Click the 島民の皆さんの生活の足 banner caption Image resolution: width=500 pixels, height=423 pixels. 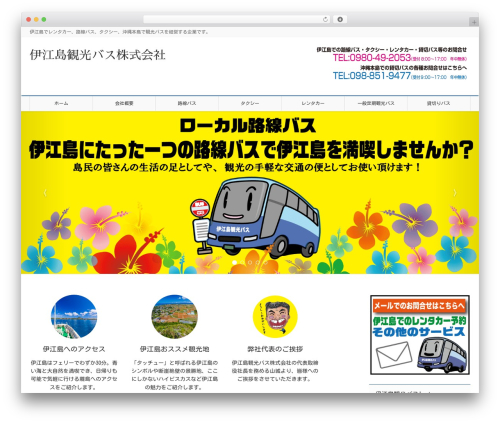247,167
